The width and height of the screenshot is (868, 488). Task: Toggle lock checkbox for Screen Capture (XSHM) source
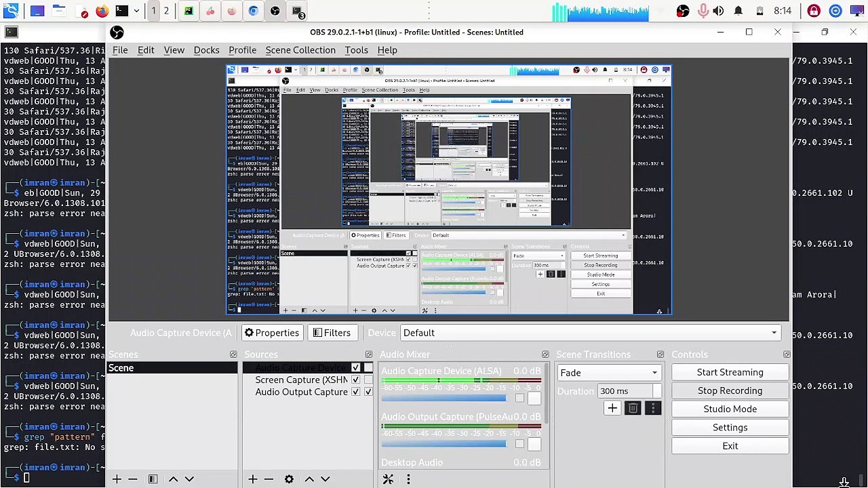368,380
